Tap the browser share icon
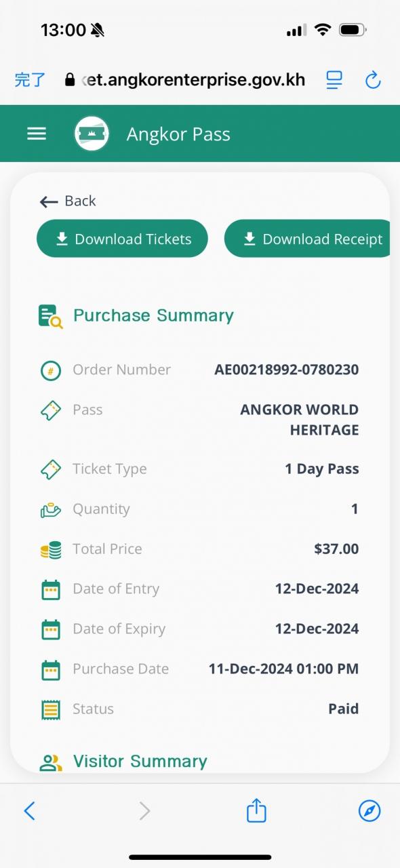This screenshot has width=400, height=868. click(x=256, y=810)
